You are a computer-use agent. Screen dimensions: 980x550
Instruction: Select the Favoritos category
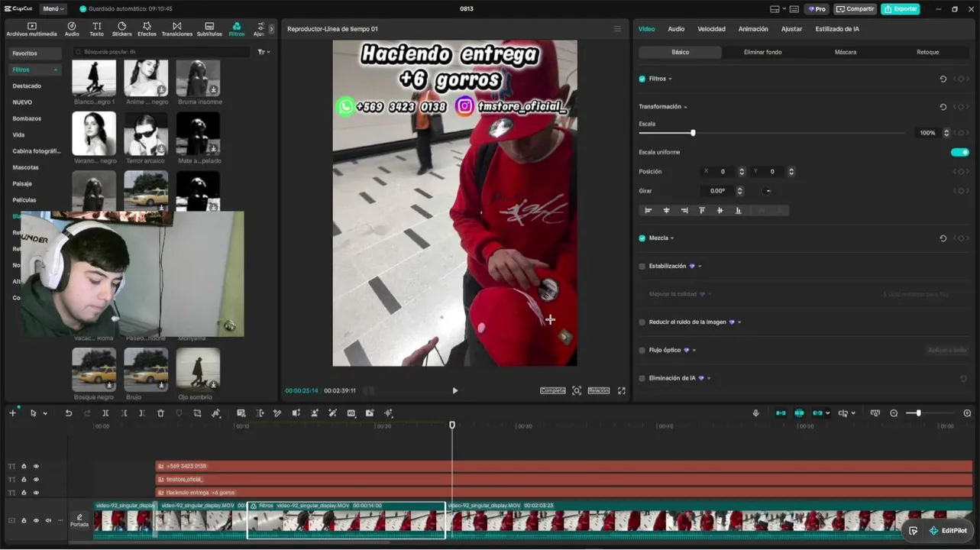35,53
